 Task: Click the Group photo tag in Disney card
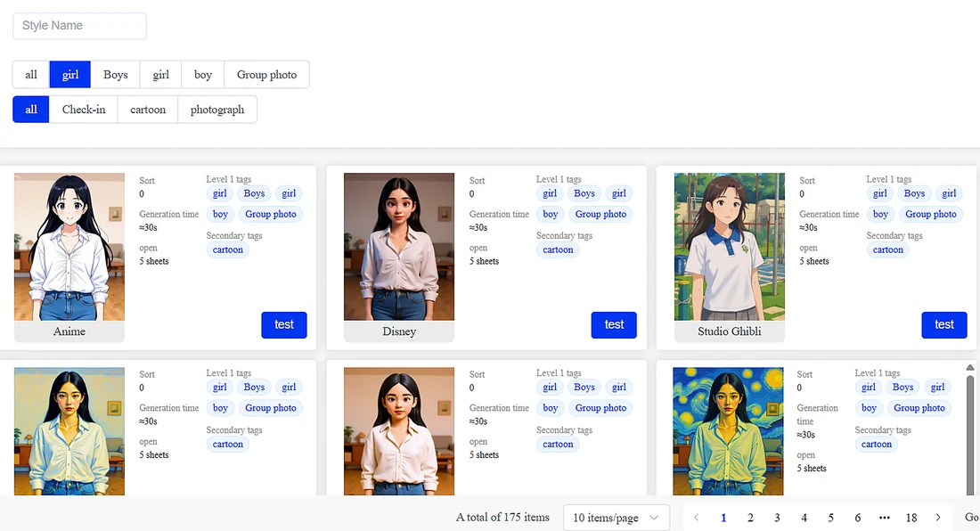coord(600,215)
